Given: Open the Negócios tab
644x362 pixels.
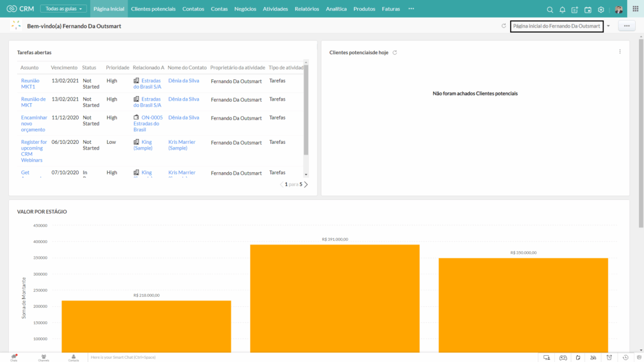Looking at the screenshot, I should tap(245, 9).
